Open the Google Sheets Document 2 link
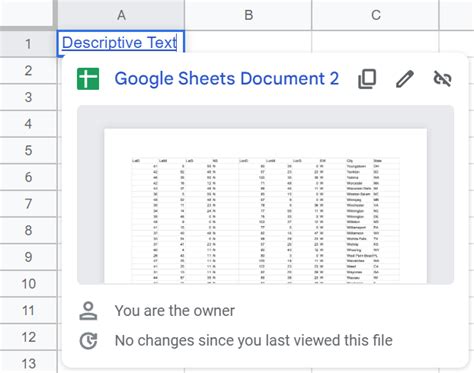474x373 pixels. click(x=227, y=79)
